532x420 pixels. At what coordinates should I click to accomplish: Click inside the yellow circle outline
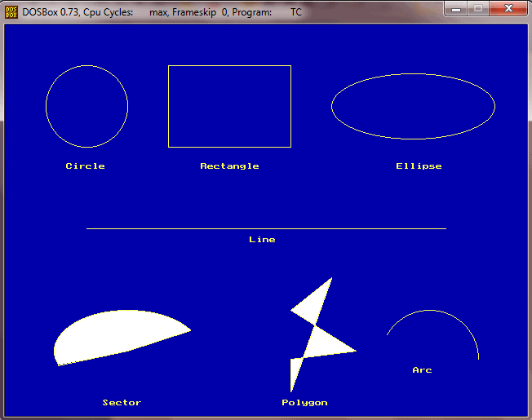[86, 106]
